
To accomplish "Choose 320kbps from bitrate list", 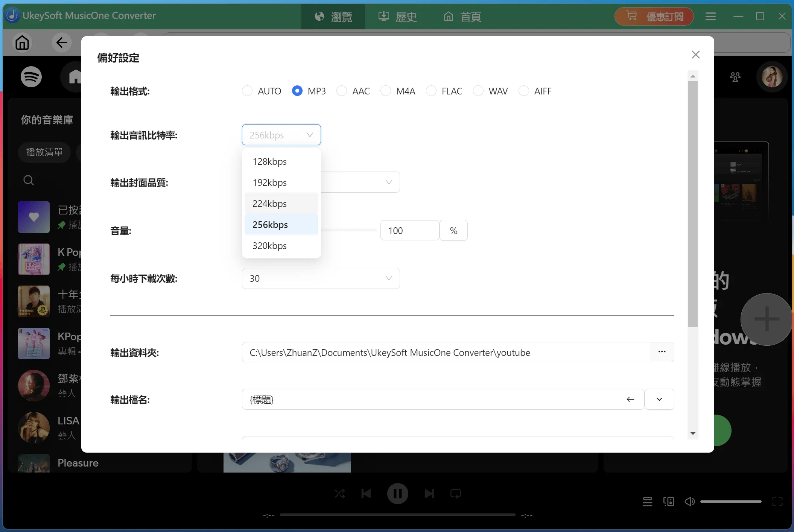I will [x=281, y=246].
